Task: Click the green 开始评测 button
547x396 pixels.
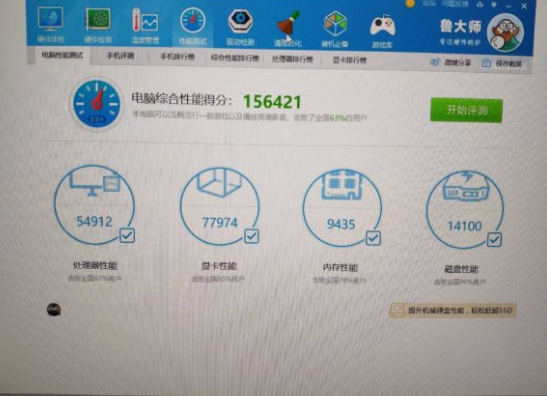Action: pyautogui.click(x=466, y=111)
